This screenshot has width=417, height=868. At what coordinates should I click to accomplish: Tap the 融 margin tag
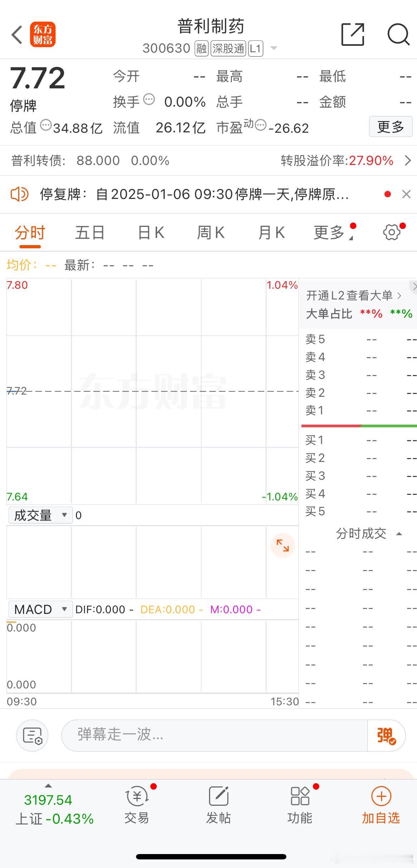[x=202, y=48]
